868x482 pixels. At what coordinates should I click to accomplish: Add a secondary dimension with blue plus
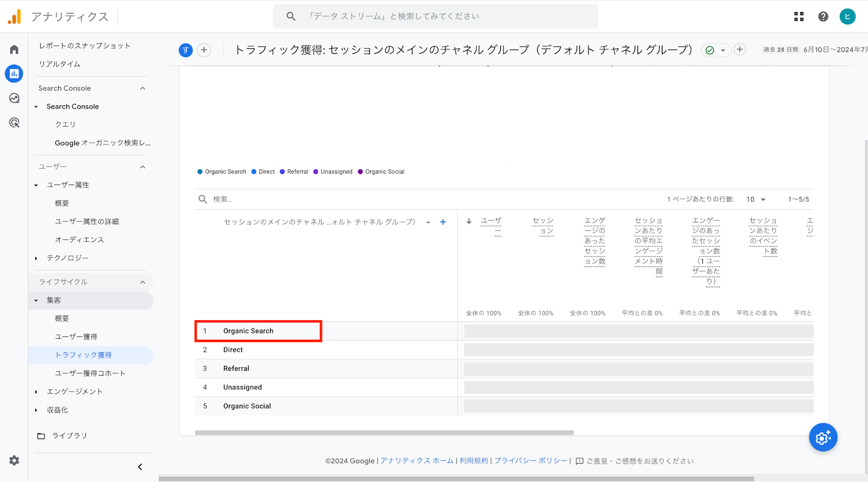tap(443, 222)
